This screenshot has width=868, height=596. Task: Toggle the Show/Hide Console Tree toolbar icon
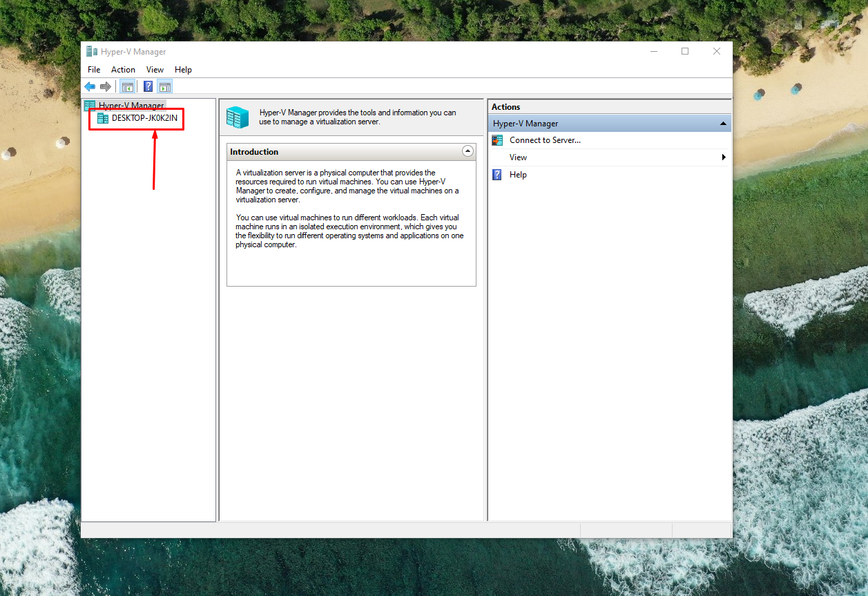[127, 86]
